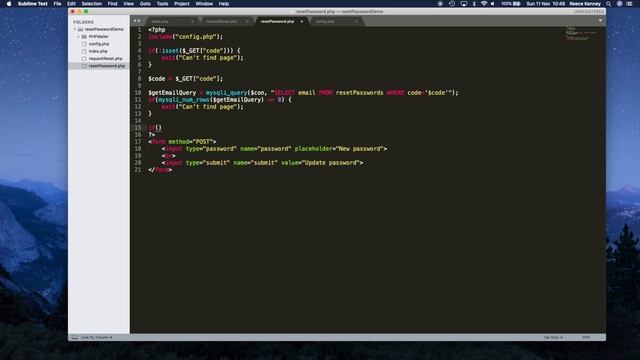Open the Help menu

224,4
